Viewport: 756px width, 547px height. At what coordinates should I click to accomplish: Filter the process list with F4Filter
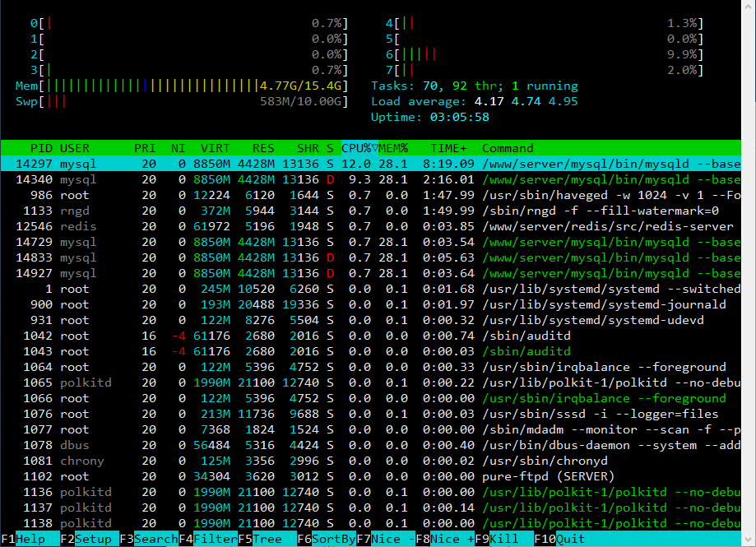(x=208, y=539)
